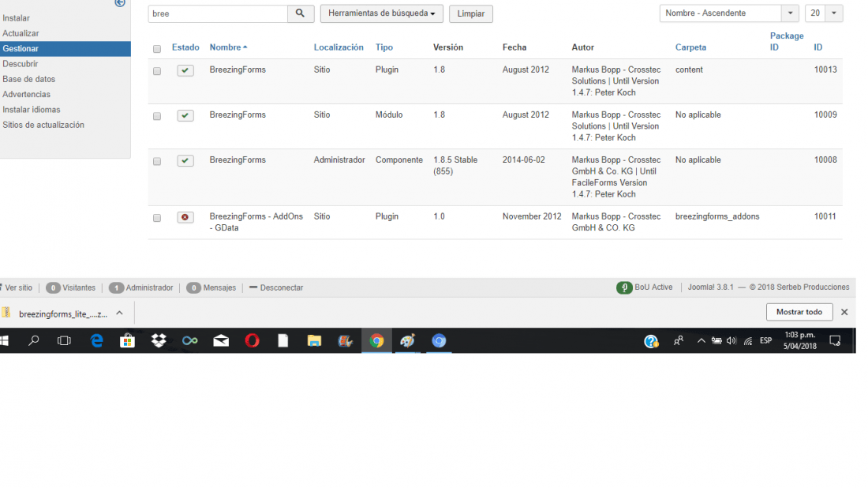Viewport: 868px width, 488px height.
Task: Open volume control in system tray
Action: point(731,340)
